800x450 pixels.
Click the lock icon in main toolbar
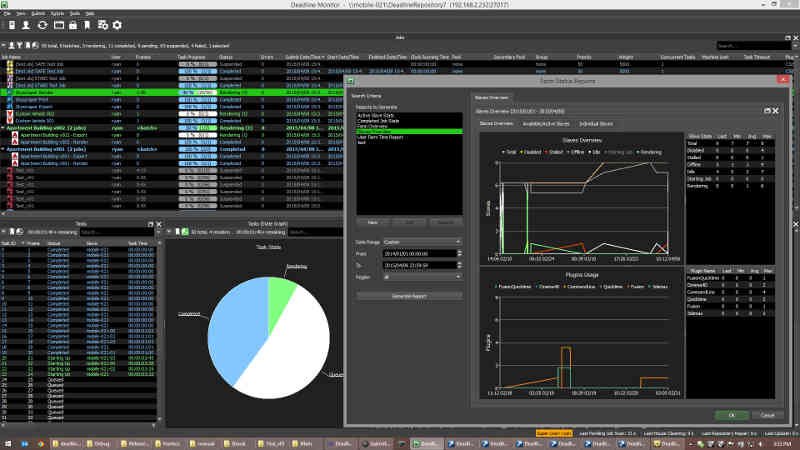click(x=74, y=24)
